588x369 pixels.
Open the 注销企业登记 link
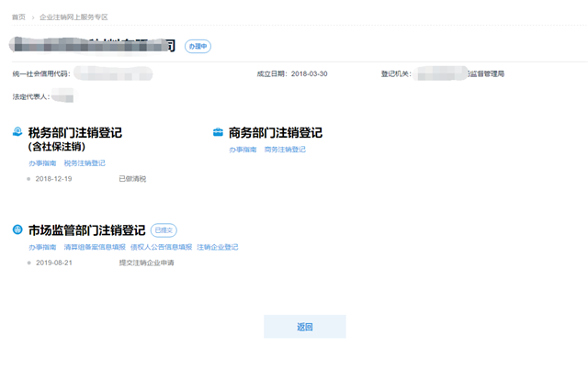(x=218, y=247)
